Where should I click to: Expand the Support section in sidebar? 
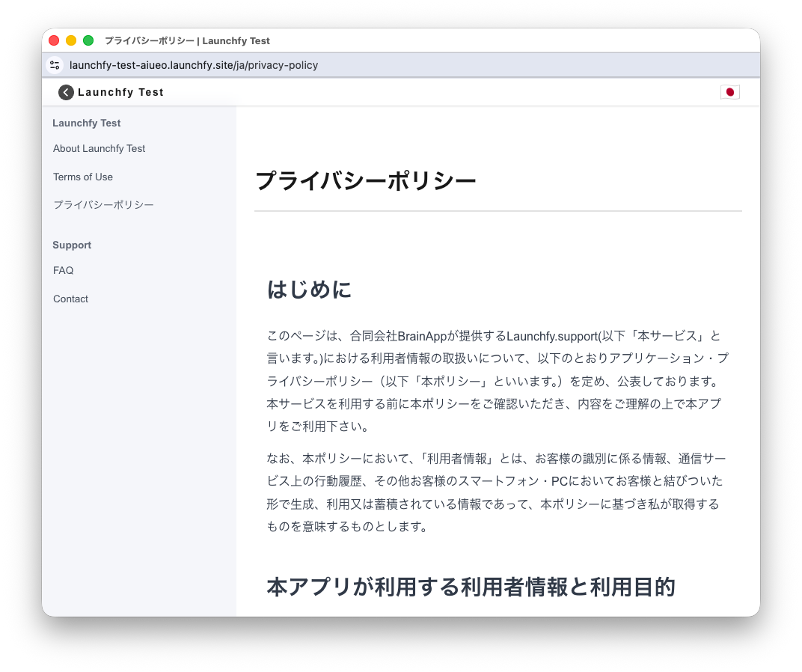[x=72, y=245]
